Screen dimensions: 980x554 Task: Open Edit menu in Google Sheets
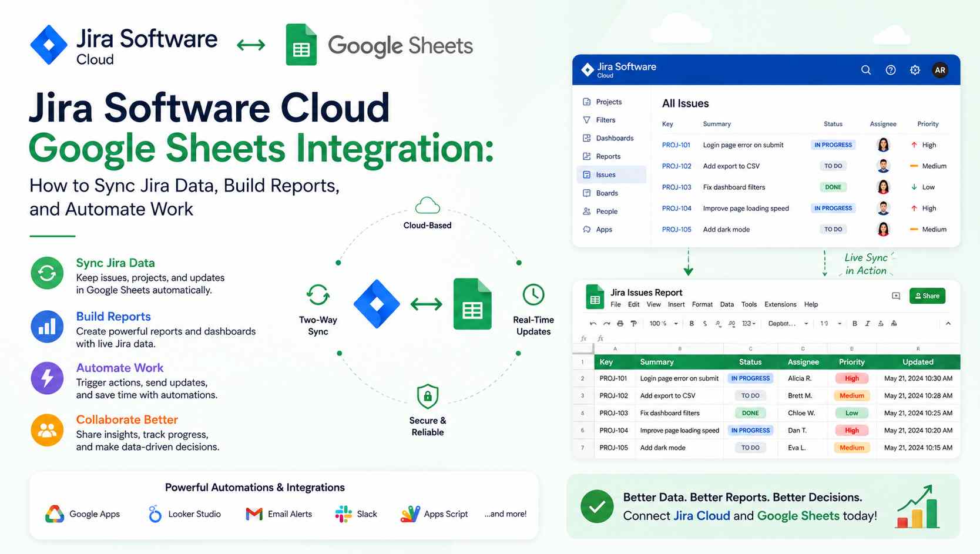click(633, 304)
